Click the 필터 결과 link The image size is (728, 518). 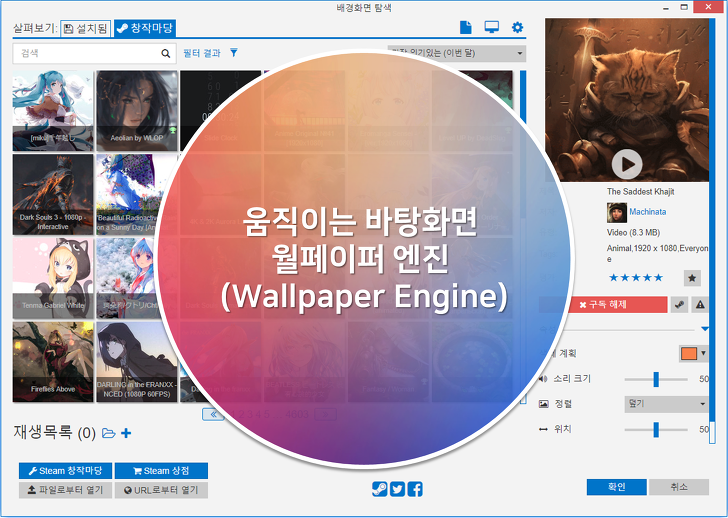pos(202,53)
